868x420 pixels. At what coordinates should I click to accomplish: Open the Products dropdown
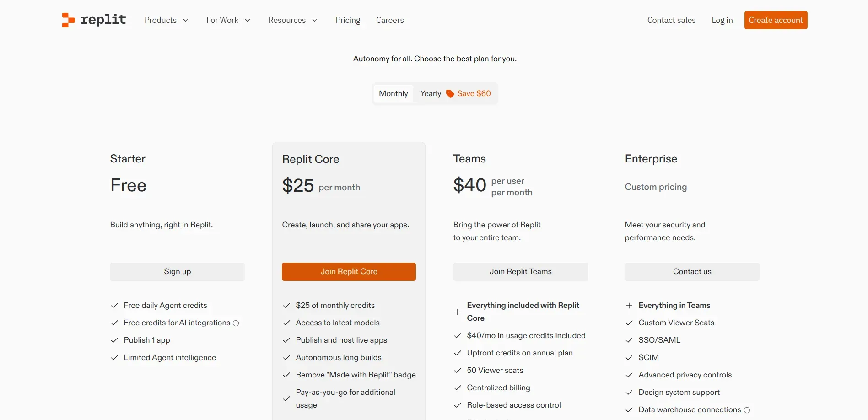pyautogui.click(x=166, y=20)
